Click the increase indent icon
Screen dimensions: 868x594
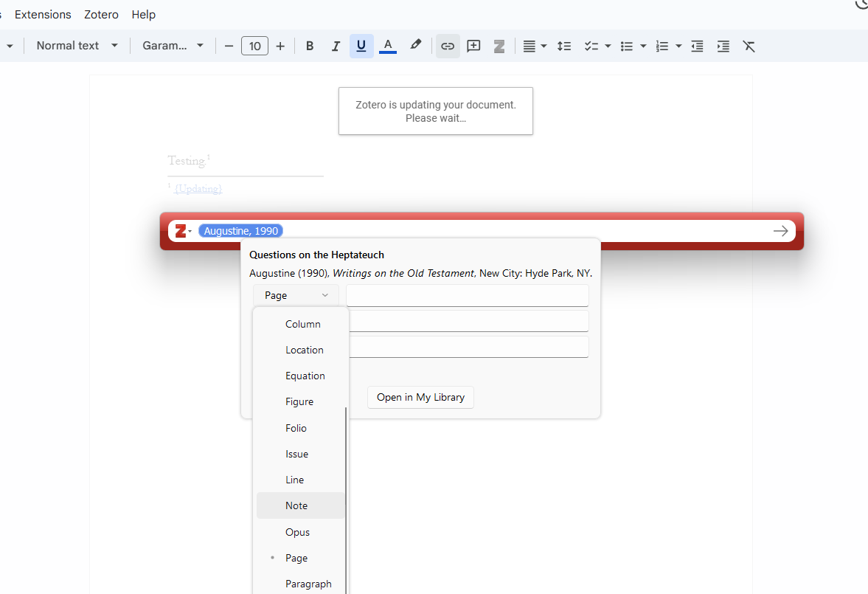tap(723, 46)
